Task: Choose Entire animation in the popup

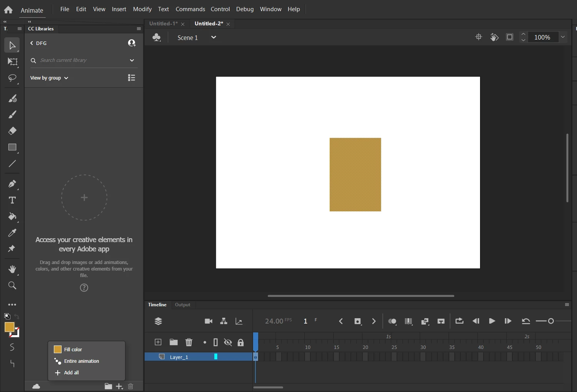Action: (x=81, y=361)
